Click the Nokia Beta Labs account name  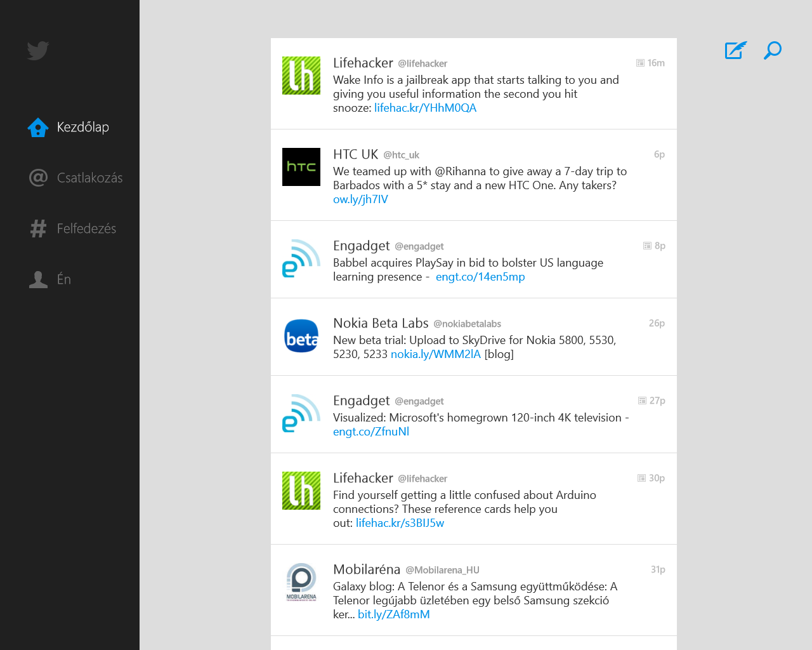pyautogui.click(x=381, y=323)
